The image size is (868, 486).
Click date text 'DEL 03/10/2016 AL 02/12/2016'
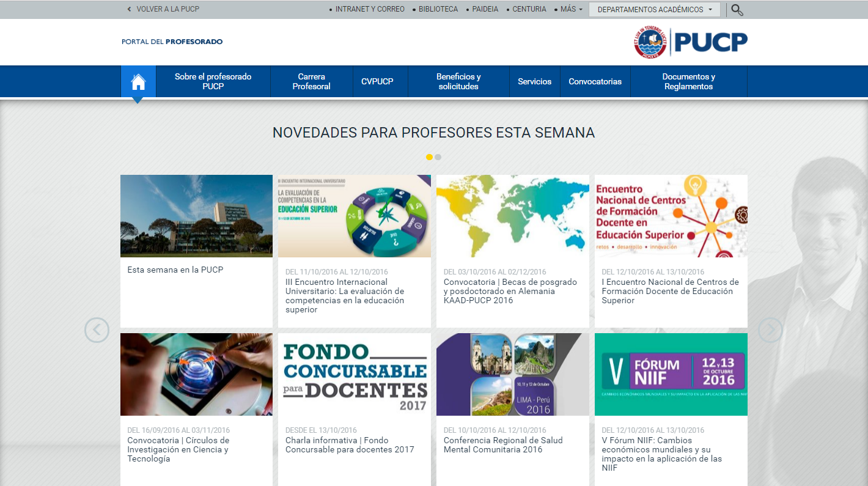495,272
